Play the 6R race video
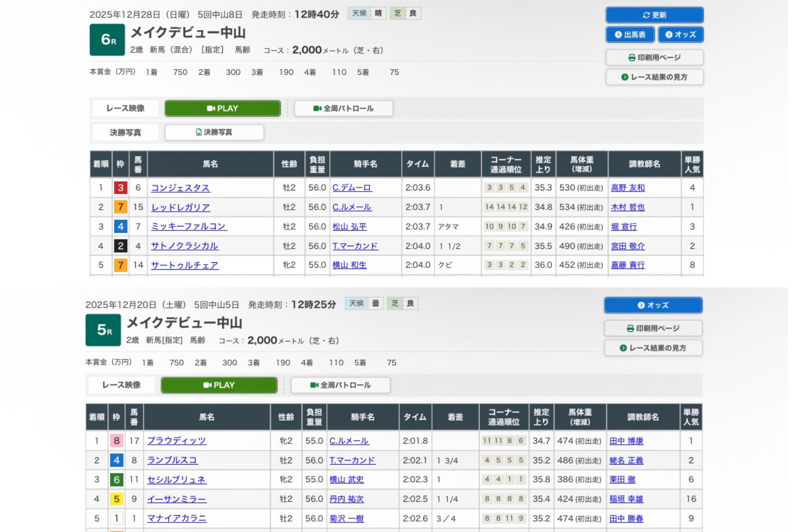The width and height of the screenshot is (804, 532). click(222, 108)
